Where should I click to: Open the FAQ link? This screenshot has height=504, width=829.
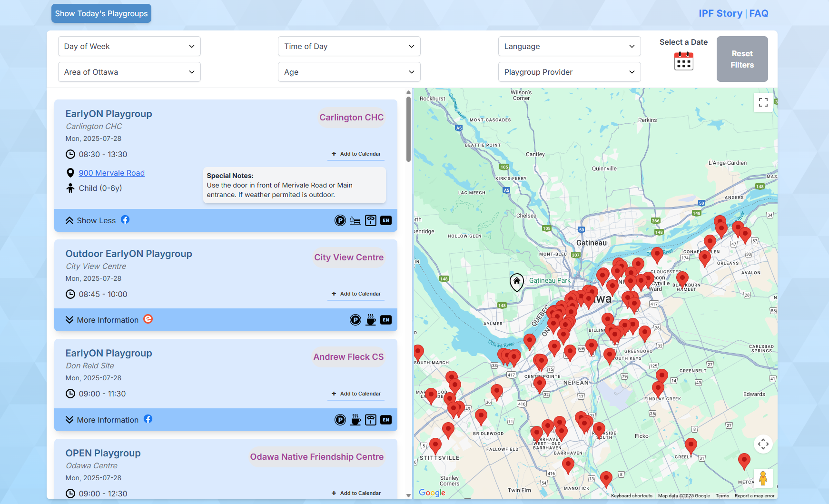pyautogui.click(x=759, y=13)
